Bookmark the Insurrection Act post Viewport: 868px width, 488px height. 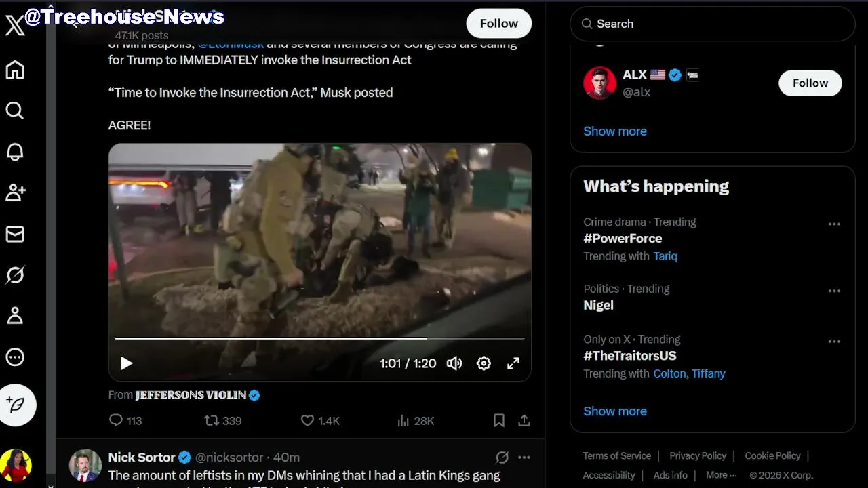[x=499, y=421]
